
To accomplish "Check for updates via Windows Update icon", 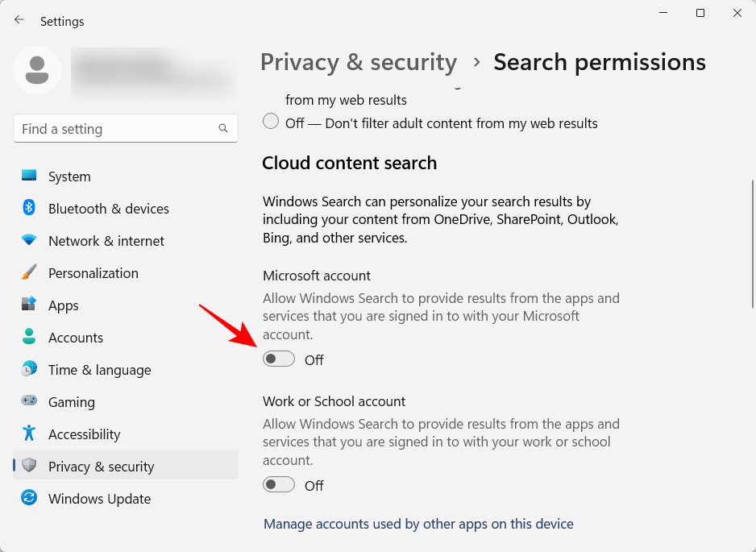I will pos(29,498).
